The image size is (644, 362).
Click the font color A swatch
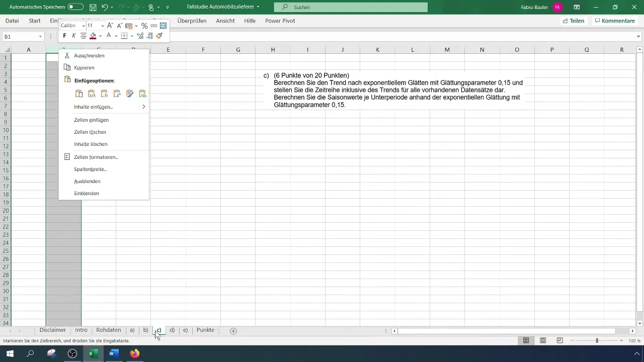coord(109,36)
